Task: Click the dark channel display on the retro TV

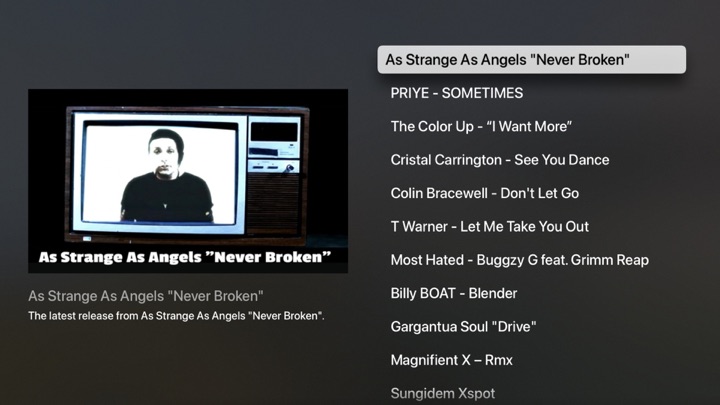Action: coord(274,132)
